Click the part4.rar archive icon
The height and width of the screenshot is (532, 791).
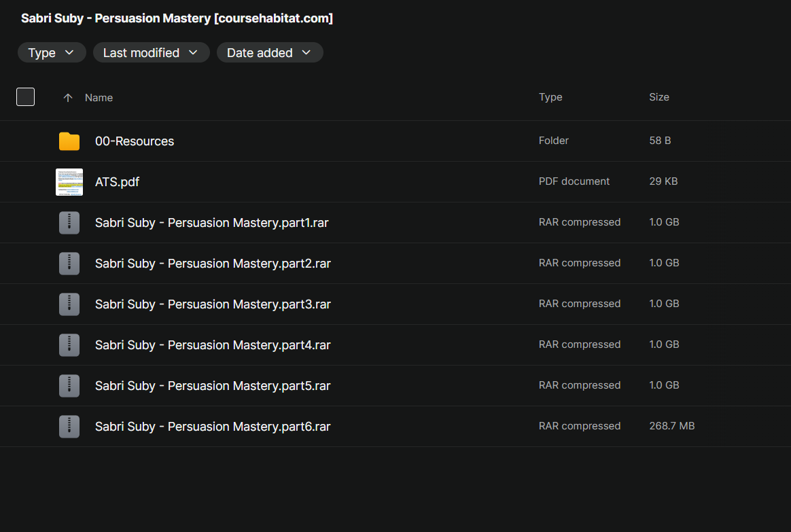coord(69,345)
